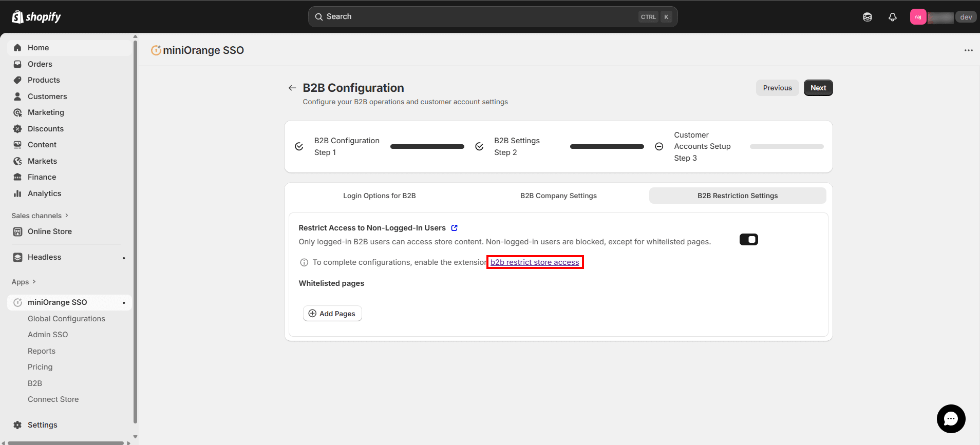Open Reports under miniOrange SSO

pyautogui.click(x=42, y=351)
